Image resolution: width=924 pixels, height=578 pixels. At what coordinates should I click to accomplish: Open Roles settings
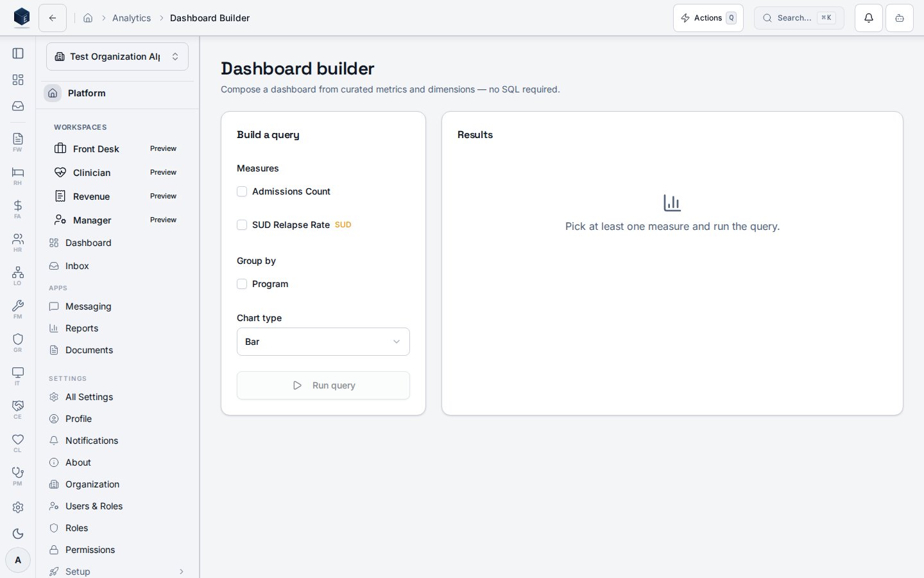(117, 528)
